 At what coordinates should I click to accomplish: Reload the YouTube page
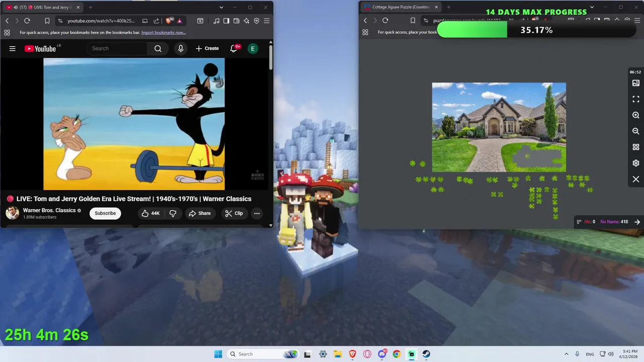coord(27,21)
